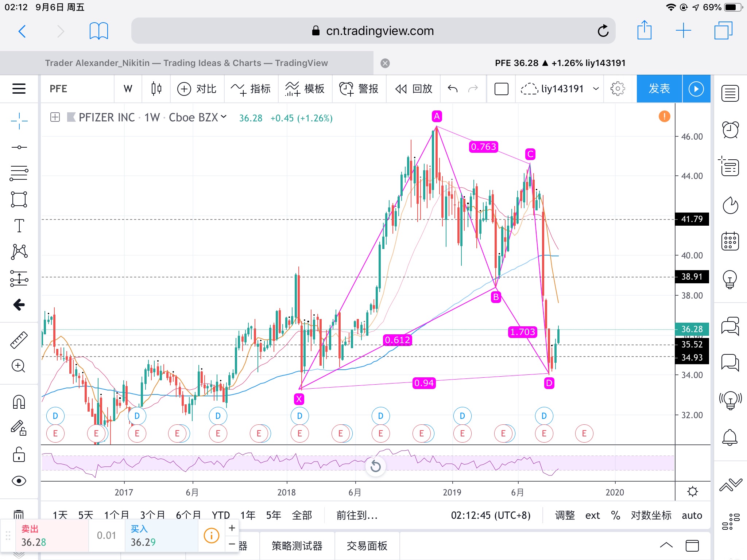Image resolution: width=747 pixels, height=560 pixels.
Task: Click the back arrow icon in toolbar
Action: point(19,304)
